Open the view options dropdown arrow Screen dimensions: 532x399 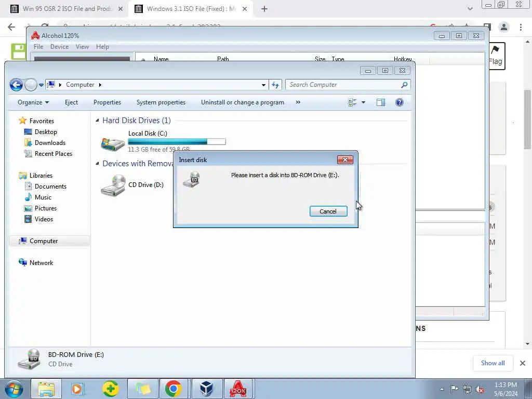click(x=363, y=102)
